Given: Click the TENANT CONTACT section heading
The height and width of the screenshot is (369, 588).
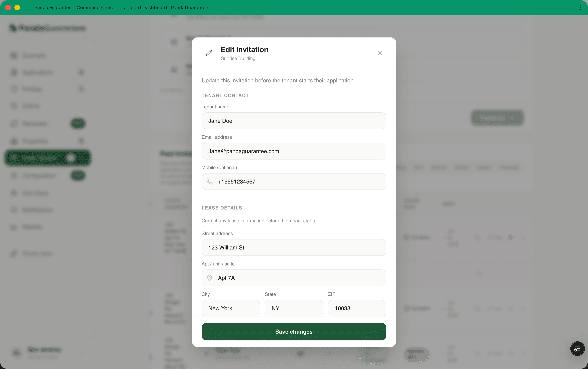Looking at the screenshot, I should click(x=225, y=95).
